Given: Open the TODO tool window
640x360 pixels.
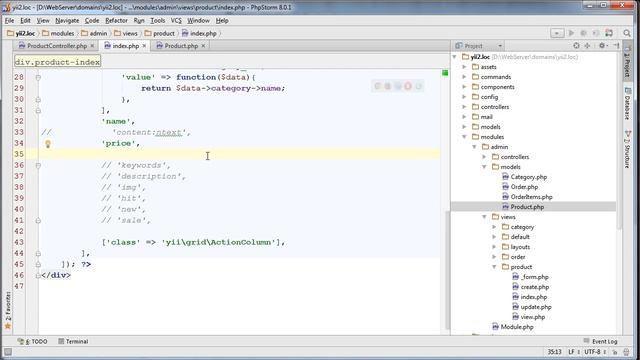Looking at the screenshot, I should pyautogui.click(x=33, y=341).
